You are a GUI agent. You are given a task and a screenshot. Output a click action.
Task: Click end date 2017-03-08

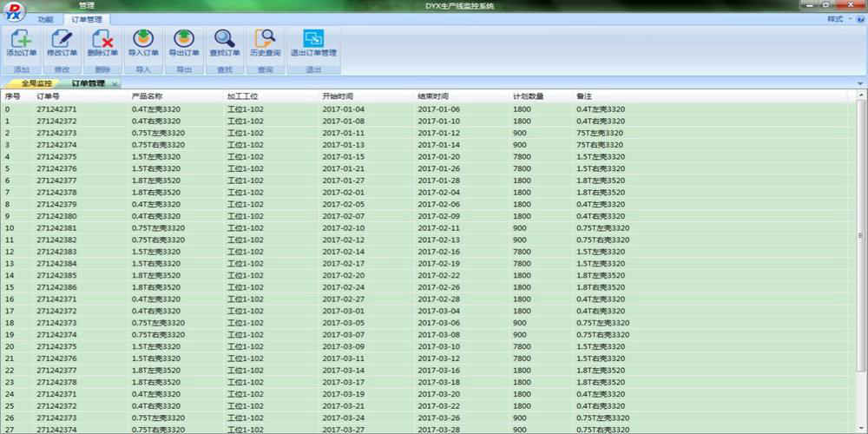coord(439,335)
